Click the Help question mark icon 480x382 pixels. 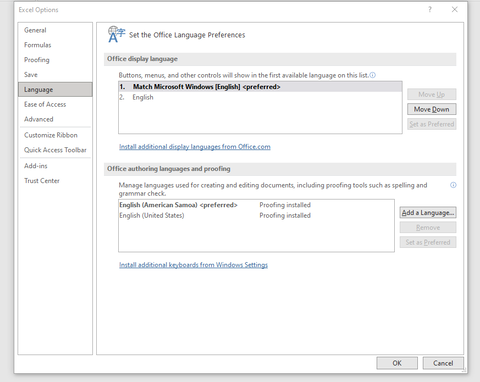pos(430,9)
